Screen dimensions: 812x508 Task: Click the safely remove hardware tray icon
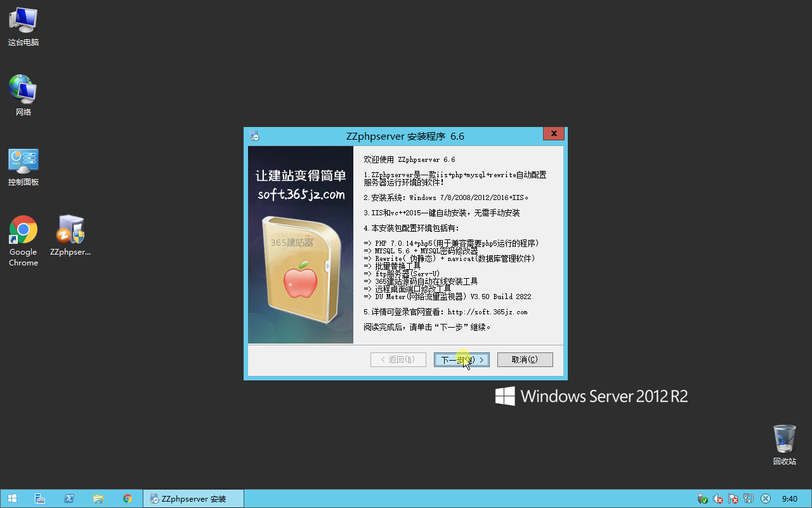[702, 499]
